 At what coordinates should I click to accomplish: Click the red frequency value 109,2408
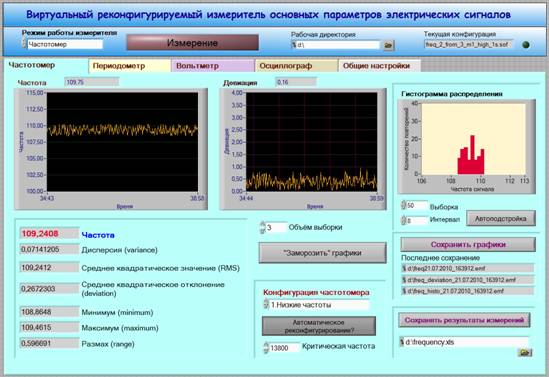tap(49, 233)
